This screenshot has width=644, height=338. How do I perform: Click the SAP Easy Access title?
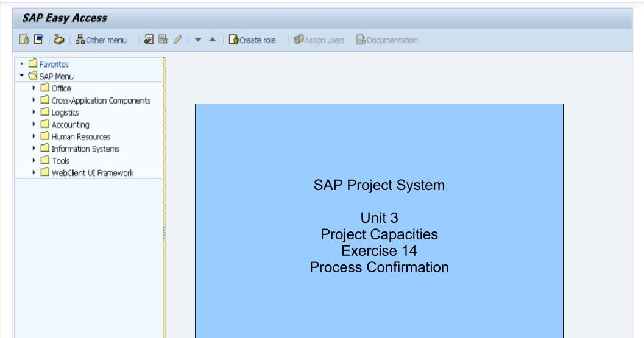[65, 18]
